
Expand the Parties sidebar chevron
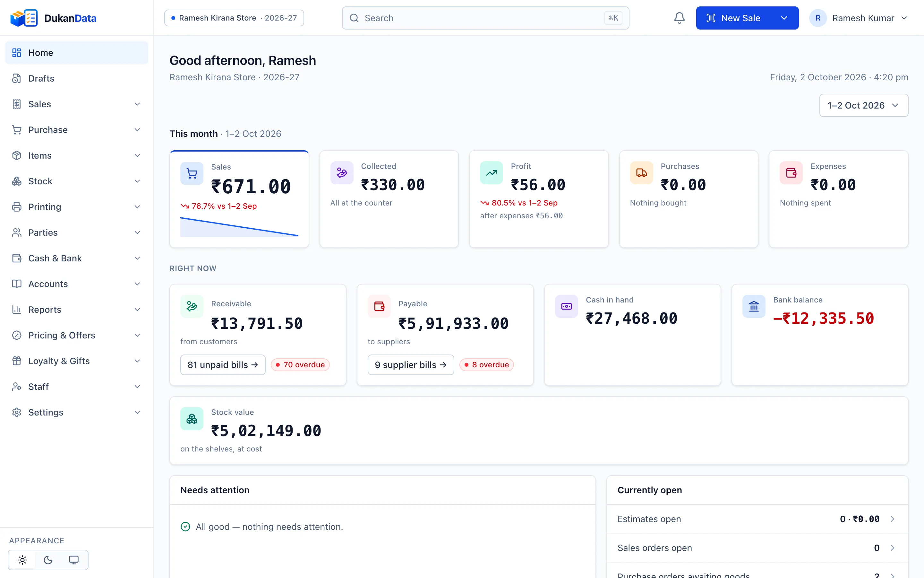(x=137, y=232)
